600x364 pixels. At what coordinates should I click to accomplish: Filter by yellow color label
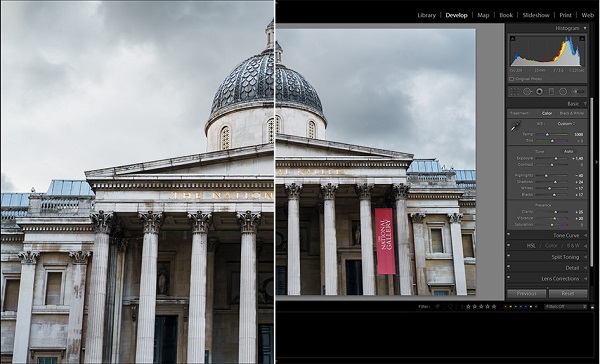tap(511, 307)
